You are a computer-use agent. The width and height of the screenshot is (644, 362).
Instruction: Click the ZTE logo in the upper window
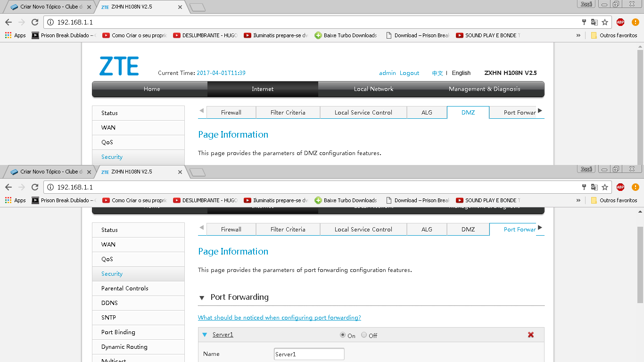coord(119,66)
